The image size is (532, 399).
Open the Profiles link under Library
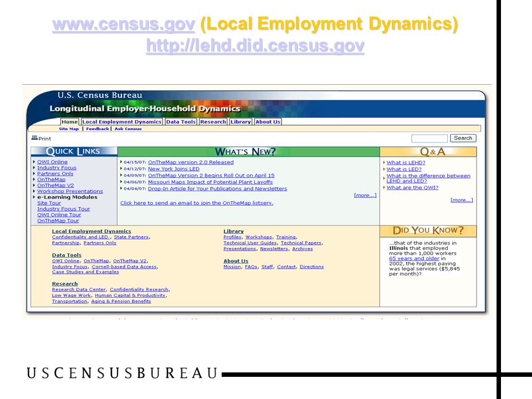point(232,237)
